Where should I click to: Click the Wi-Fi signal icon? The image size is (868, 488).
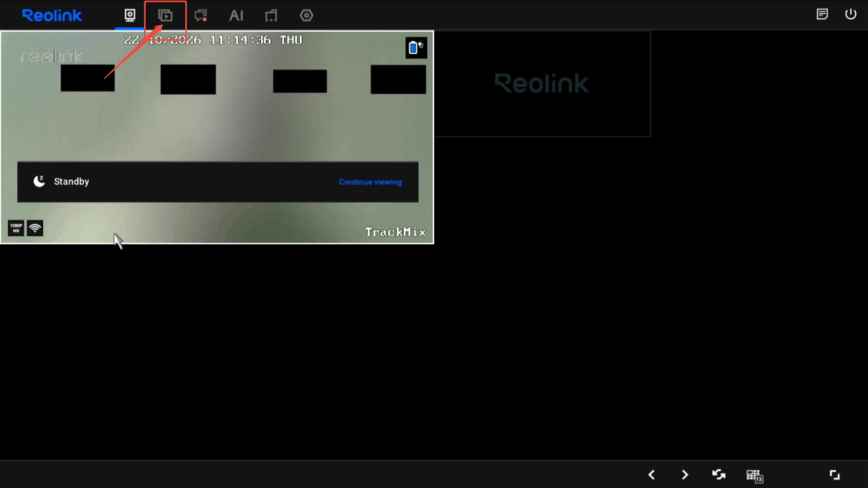(35, 228)
